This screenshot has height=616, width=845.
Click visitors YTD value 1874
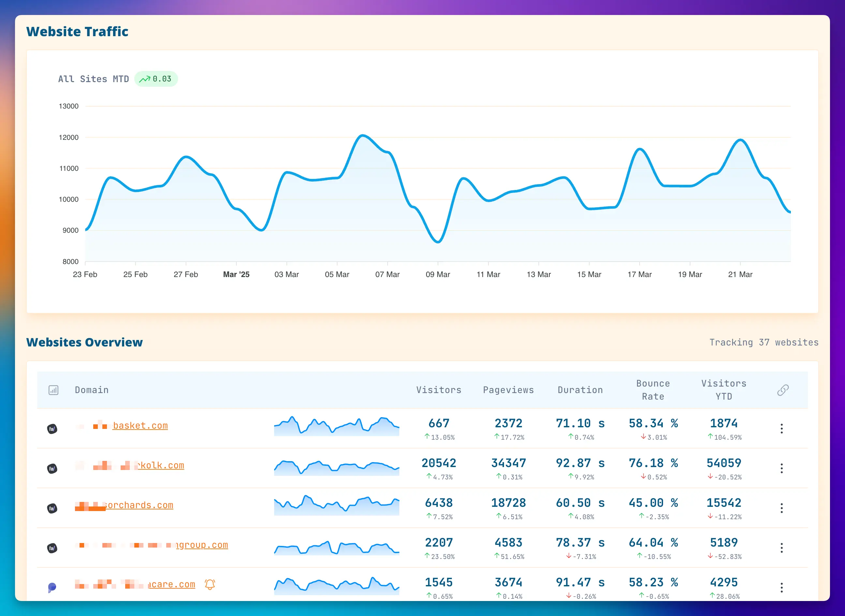[x=724, y=423]
